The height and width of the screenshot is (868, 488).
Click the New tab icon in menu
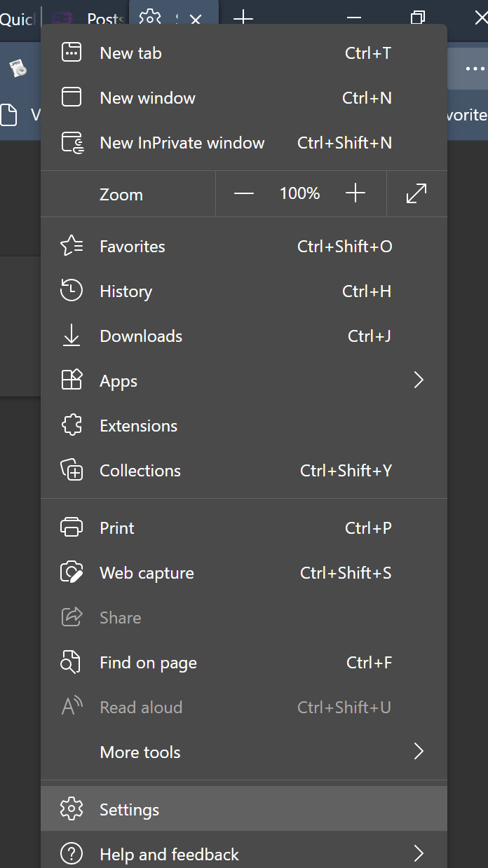(72, 53)
